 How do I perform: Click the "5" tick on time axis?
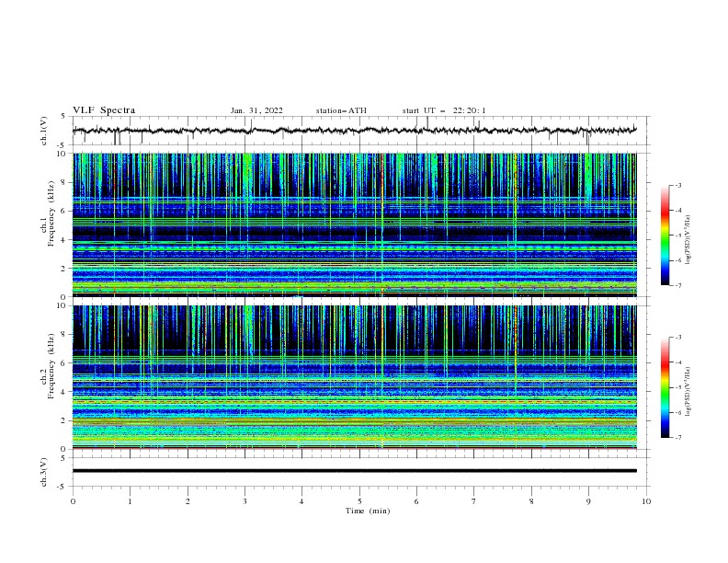tap(359, 501)
